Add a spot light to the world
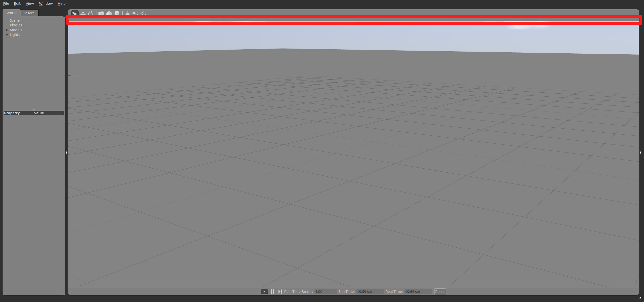The image size is (644, 302). (135, 14)
